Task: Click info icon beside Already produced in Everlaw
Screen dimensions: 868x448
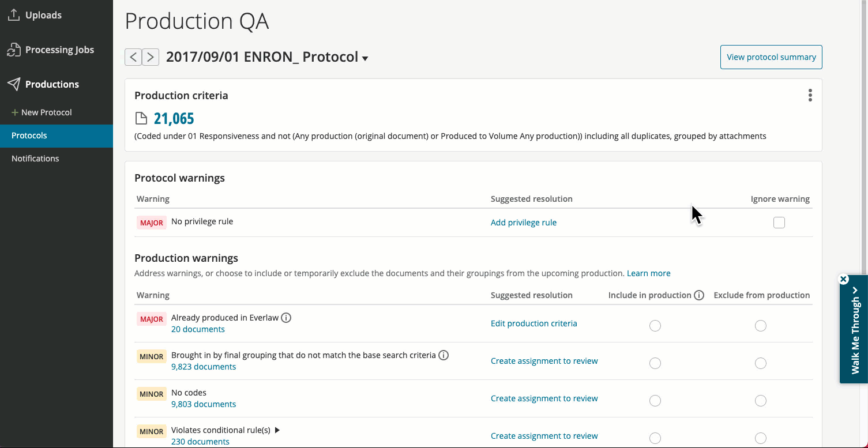Action: click(286, 318)
